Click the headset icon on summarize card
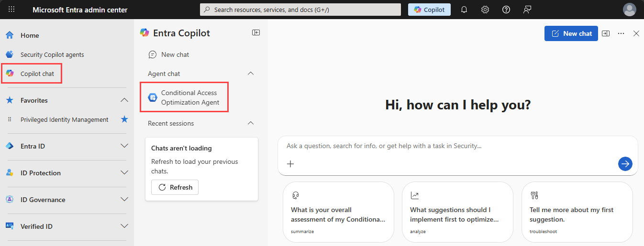Screen dimensions: 644x246 coord(295,195)
